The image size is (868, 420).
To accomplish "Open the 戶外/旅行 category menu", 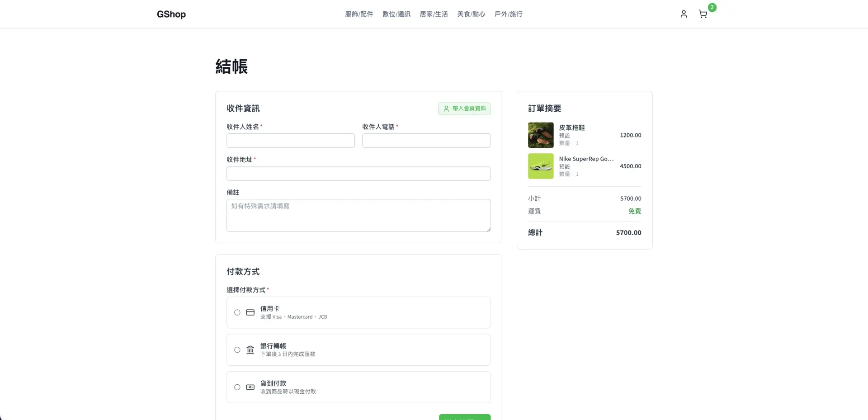I will (508, 14).
